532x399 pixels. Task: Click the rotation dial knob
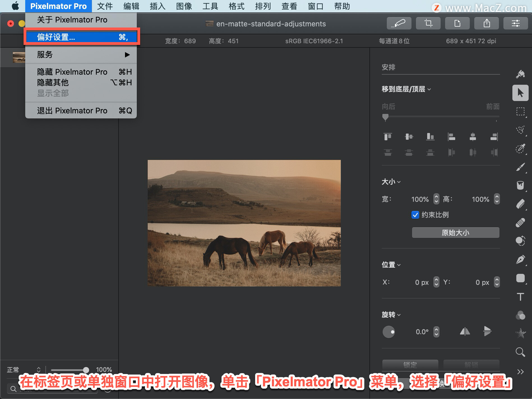[x=388, y=332]
